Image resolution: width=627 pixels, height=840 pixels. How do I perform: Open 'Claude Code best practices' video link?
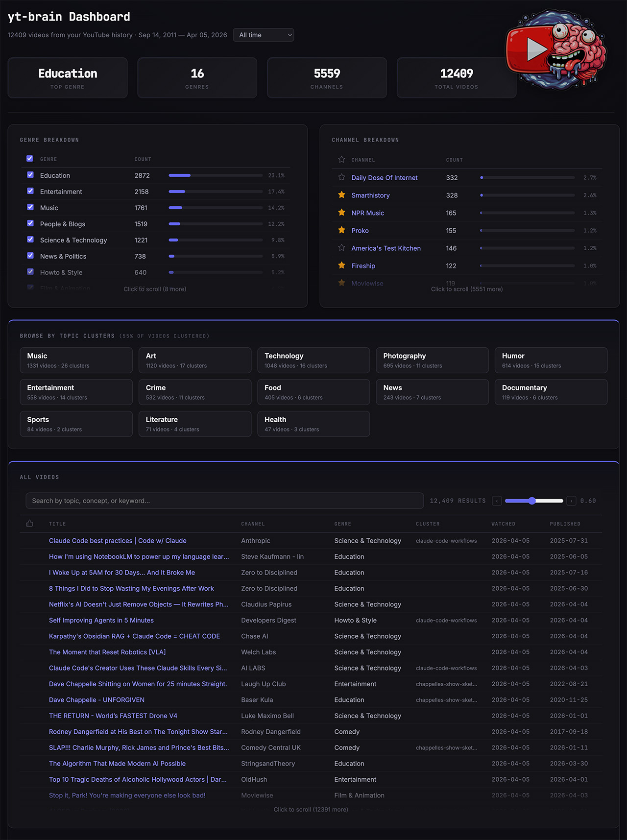coord(118,541)
